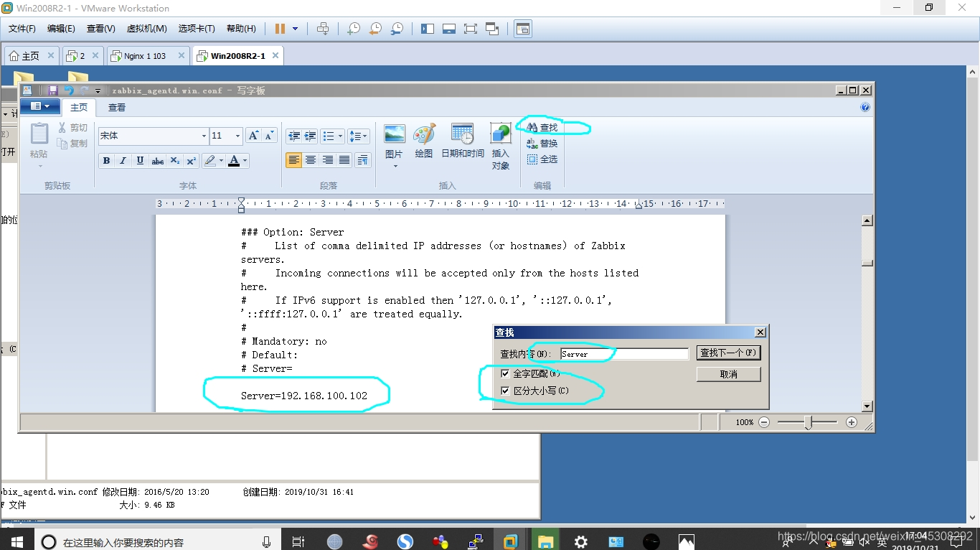This screenshot has width=980, height=550.
Task: Click the WordPad zoom slider
Action: coord(808,422)
